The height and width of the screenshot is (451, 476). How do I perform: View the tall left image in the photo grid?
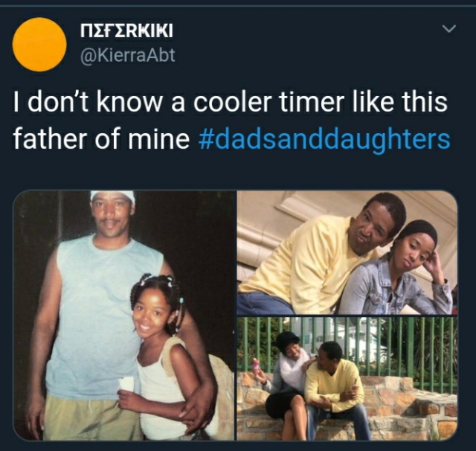pyautogui.click(x=123, y=316)
